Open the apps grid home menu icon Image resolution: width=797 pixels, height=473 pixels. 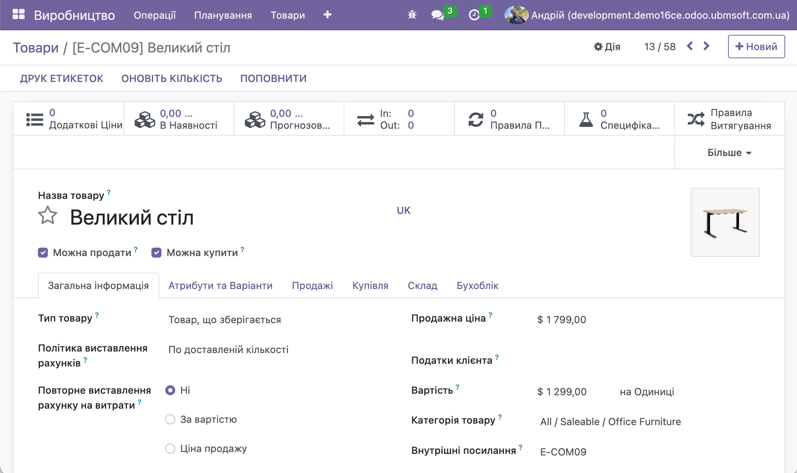tap(18, 15)
